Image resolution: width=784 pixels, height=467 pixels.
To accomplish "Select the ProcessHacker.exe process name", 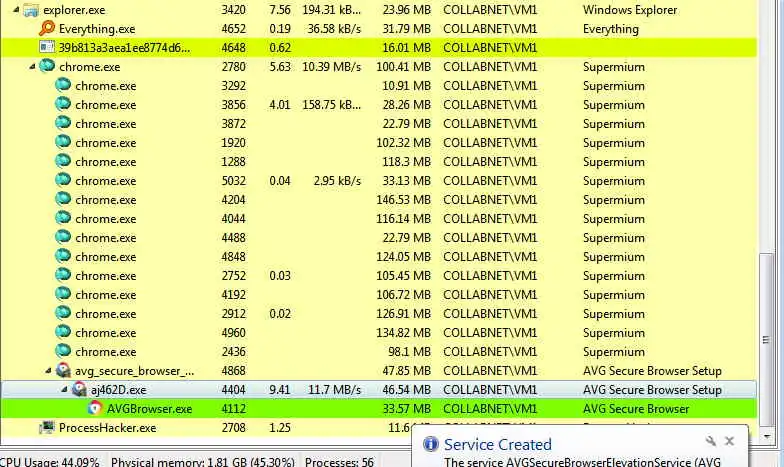I will coord(108,428).
